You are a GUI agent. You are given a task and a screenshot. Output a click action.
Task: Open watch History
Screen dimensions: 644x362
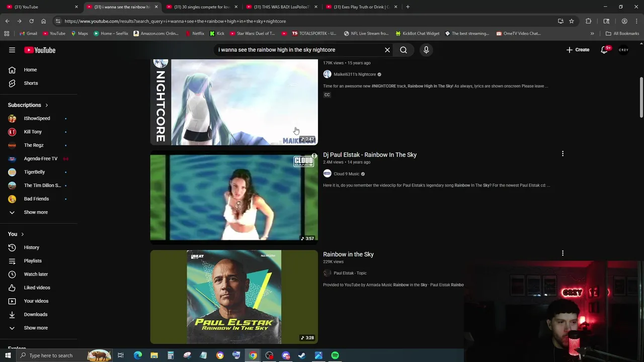point(31,247)
